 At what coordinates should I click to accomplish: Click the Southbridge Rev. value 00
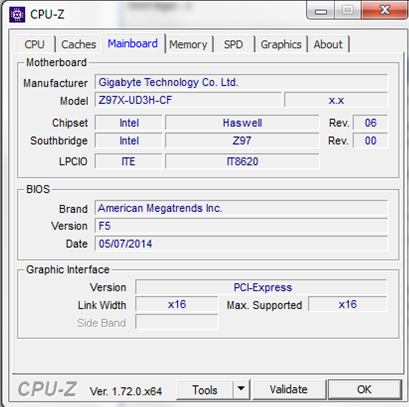coord(371,141)
